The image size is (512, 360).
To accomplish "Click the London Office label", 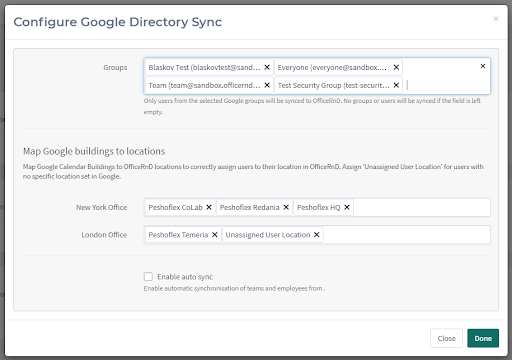I will click(x=104, y=235).
